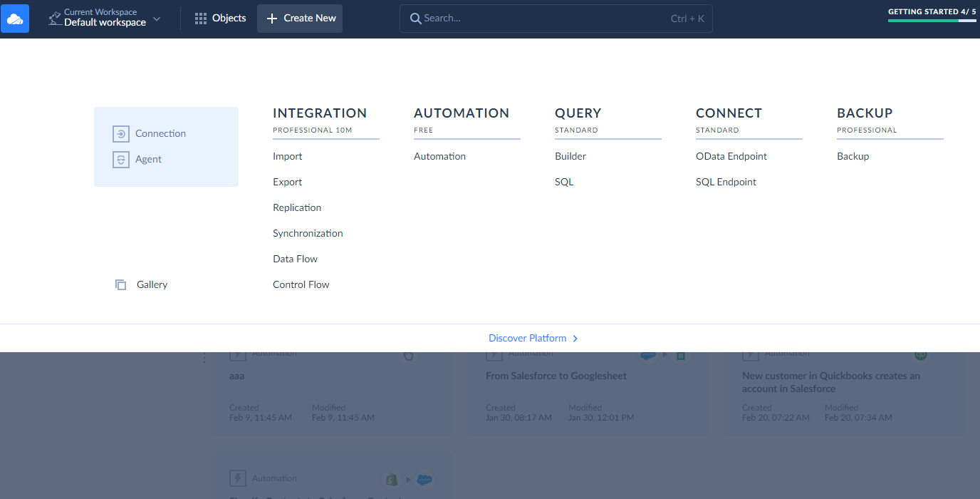
Task: Open the Objects grid icon
Action: [201, 18]
